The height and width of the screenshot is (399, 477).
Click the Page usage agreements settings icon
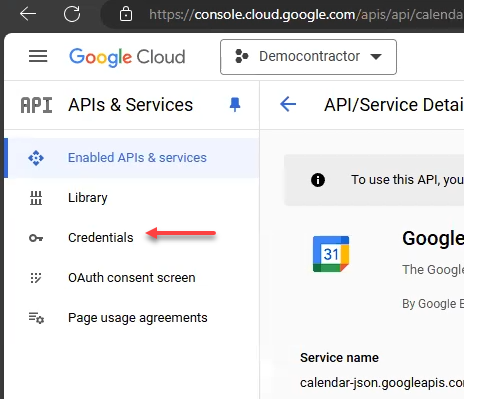36,318
